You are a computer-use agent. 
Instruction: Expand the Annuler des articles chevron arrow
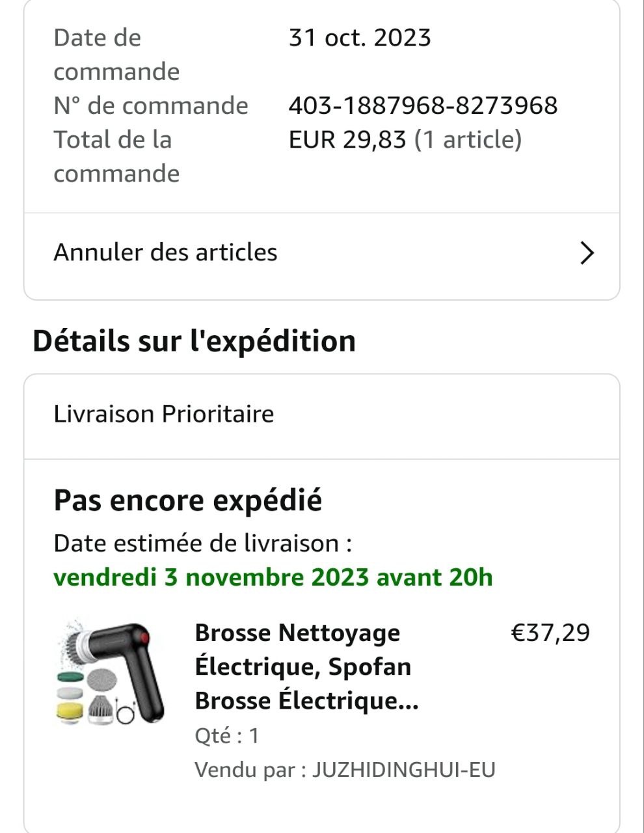pyautogui.click(x=587, y=253)
